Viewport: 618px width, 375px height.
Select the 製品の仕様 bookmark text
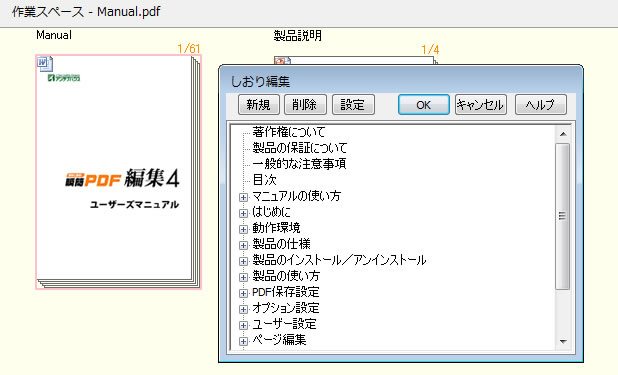pos(281,244)
